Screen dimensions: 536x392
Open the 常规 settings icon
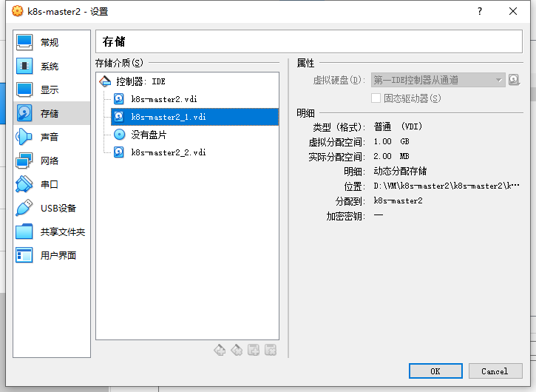[24, 42]
